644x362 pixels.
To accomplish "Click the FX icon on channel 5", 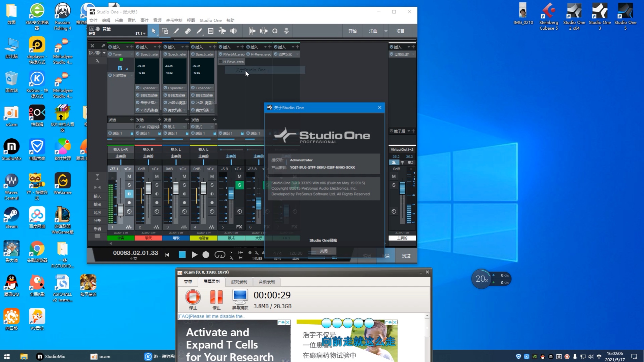I will [239, 227].
